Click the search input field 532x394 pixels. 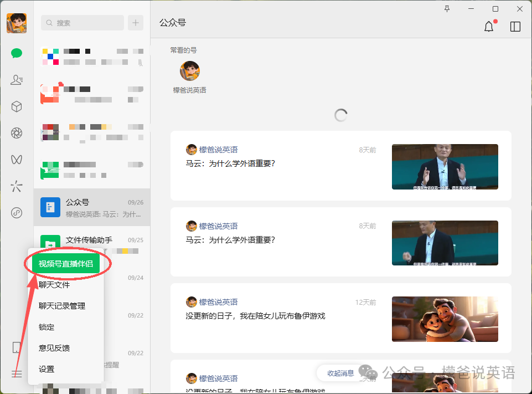tap(82, 23)
